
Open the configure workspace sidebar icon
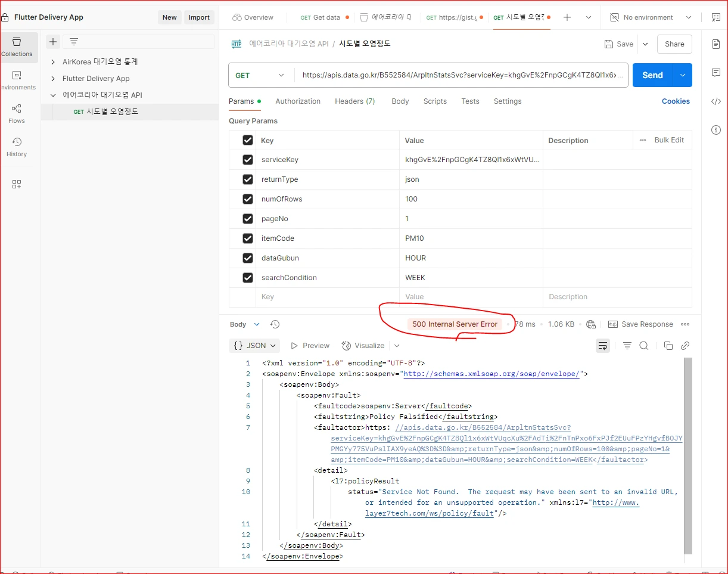tap(17, 184)
